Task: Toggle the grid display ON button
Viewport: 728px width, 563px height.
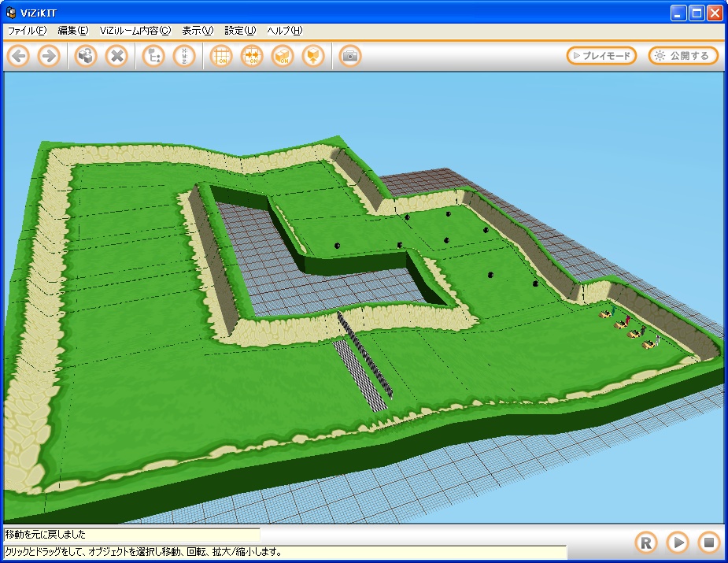Action: pyautogui.click(x=222, y=56)
